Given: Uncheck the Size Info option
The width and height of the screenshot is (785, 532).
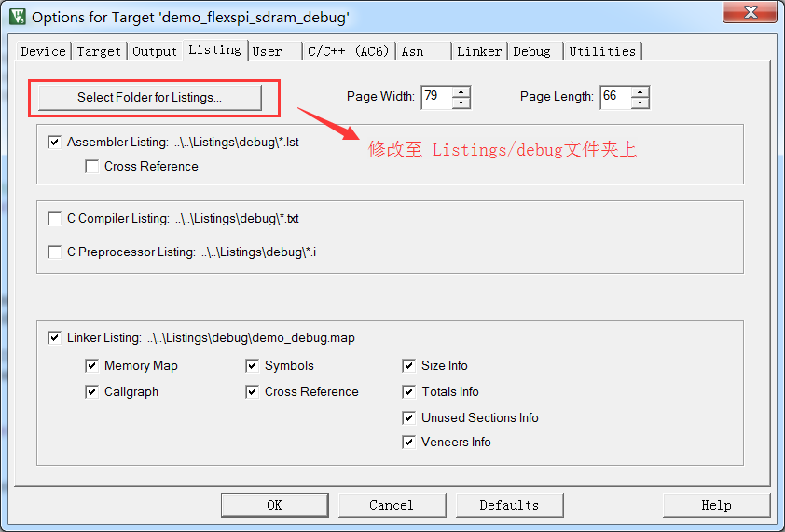Looking at the screenshot, I should click(408, 366).
